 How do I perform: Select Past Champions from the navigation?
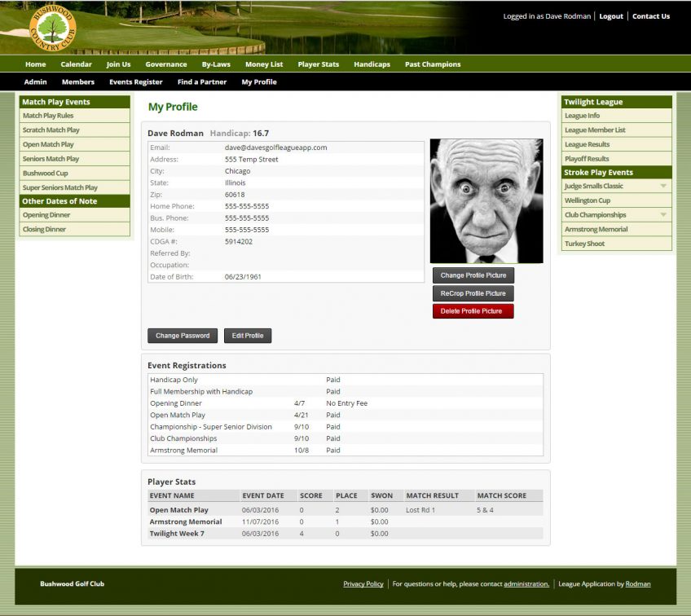[x=432, y=64]
